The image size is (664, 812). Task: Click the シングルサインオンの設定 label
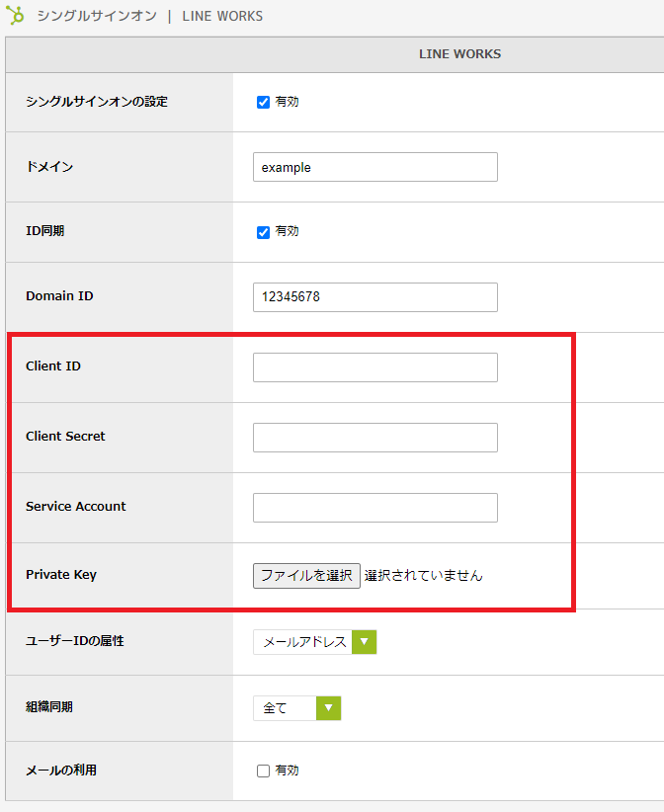pos(97,102)
